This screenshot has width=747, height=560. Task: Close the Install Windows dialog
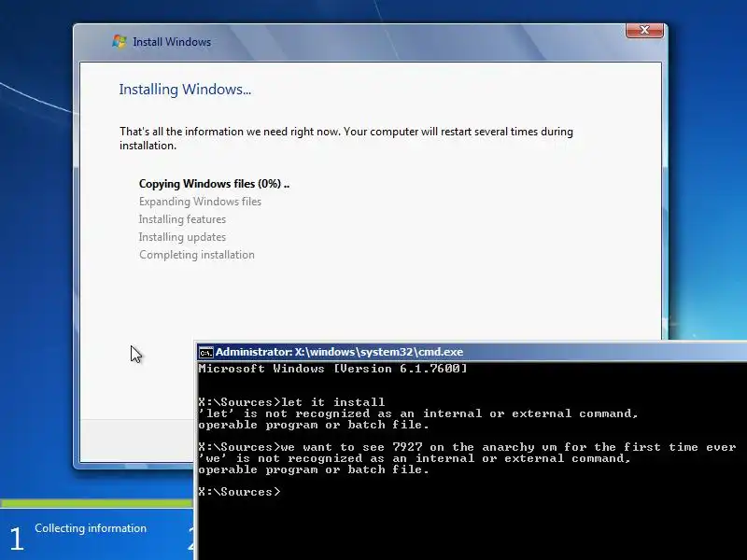click(x=644, y=30)
